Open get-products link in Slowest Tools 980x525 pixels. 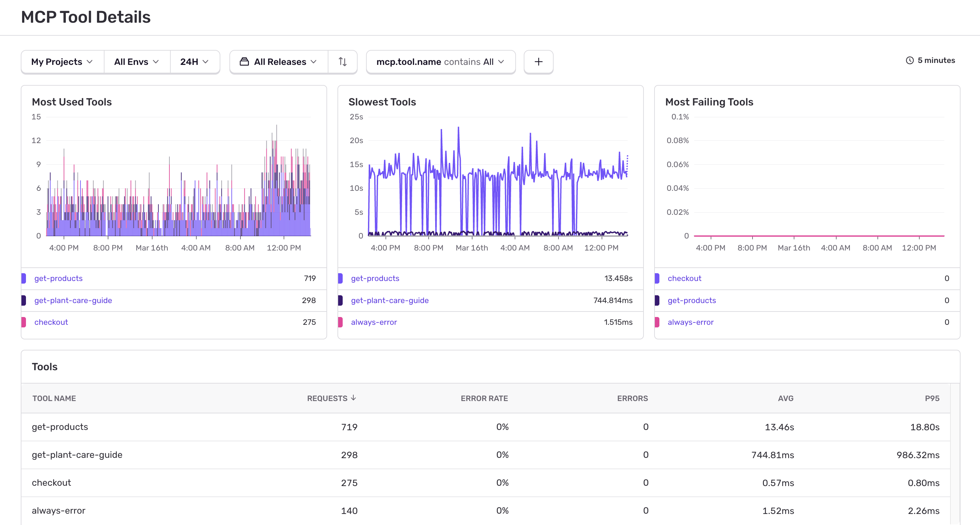375,278
